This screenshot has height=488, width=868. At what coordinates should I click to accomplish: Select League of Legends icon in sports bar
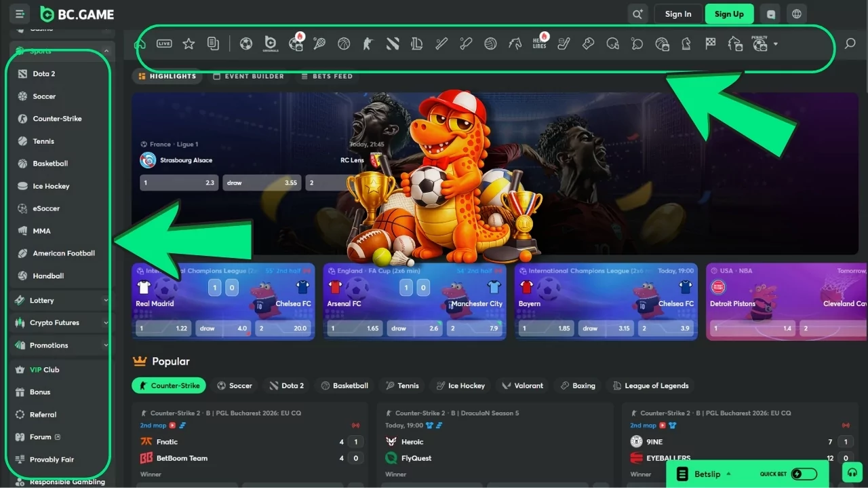pyautogui.click(x=417, y=43)
